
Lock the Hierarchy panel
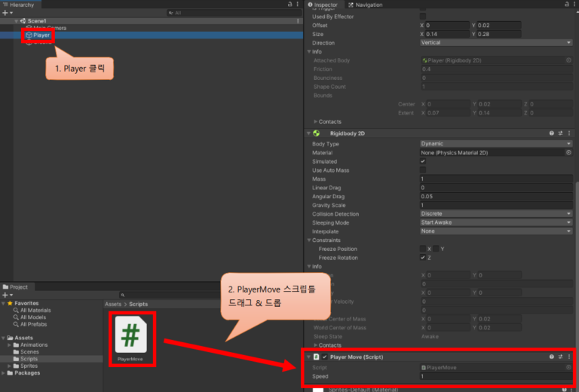coord(289,4)
